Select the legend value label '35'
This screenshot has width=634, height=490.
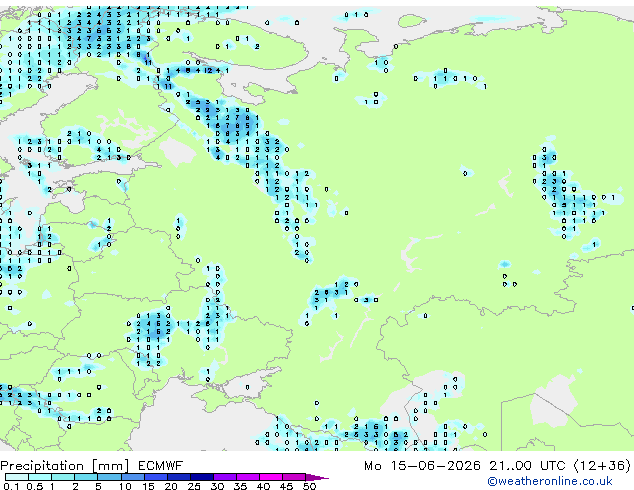coord(240,486)
